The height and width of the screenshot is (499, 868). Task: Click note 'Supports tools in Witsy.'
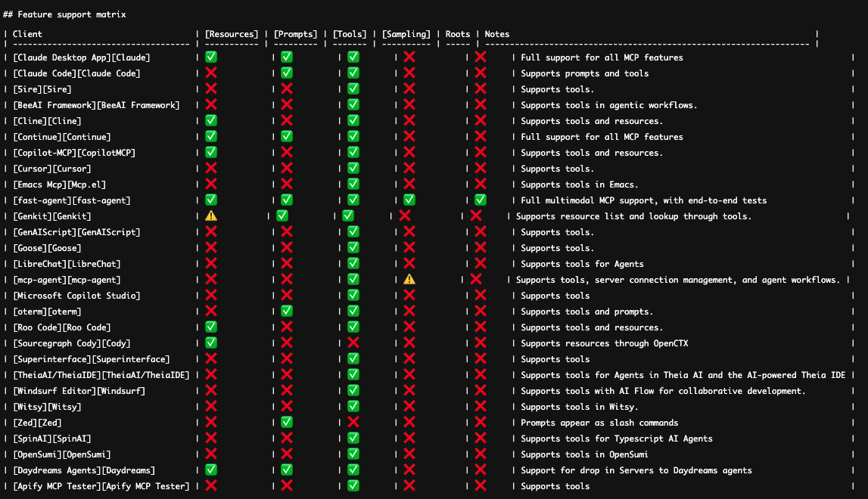coord(580,408)
